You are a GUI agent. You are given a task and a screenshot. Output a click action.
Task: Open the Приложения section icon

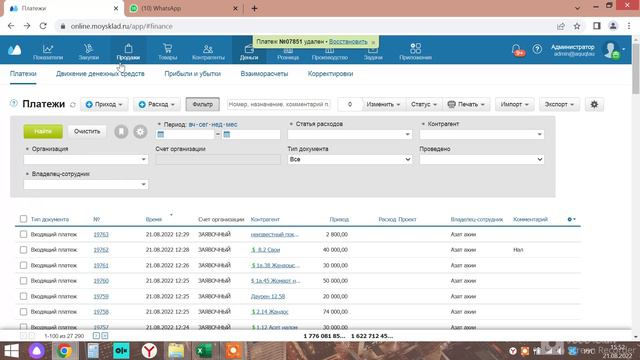[x=416, y=51]
